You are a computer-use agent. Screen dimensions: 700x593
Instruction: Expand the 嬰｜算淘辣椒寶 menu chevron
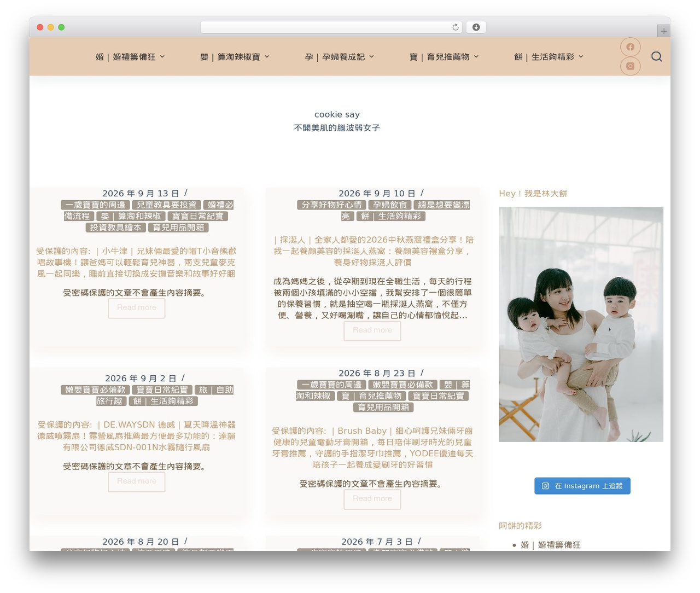pyautogui.click(x=267, y=57)
